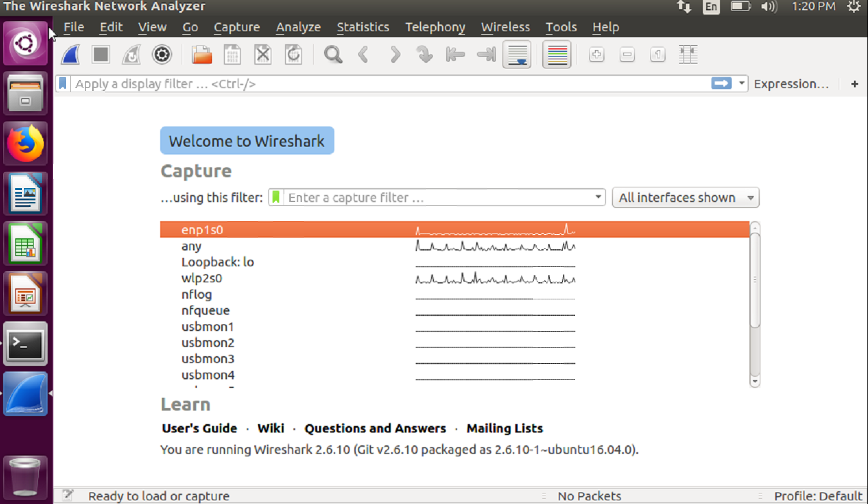868x504 pixels.
Task: Restart the current capture
Action: 131,55
